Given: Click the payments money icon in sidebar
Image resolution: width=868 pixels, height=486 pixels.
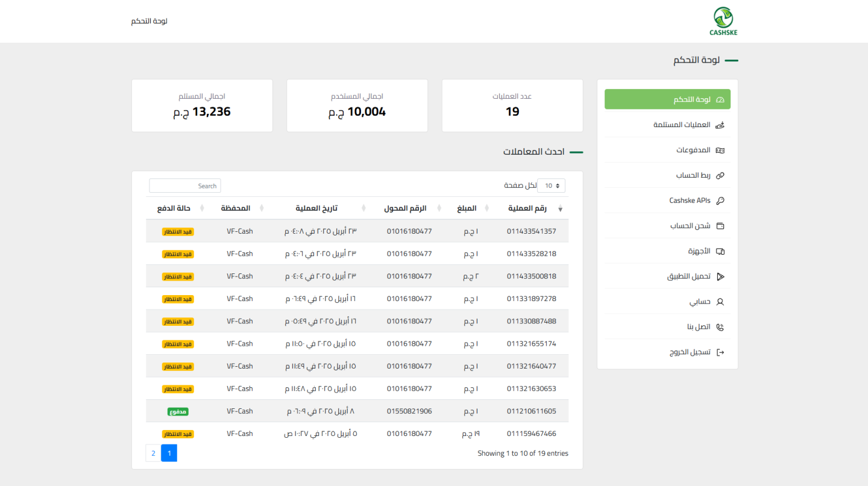Looking at the screenshot, I should (720, 151).
